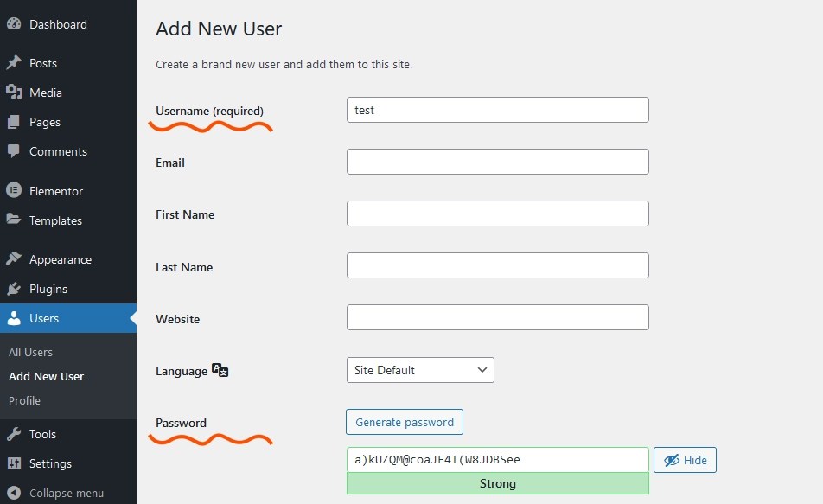Image resolution: width=823 pixels, height=504 pixels.
Task: Open the Plugins icon
Action: (16, 289)
